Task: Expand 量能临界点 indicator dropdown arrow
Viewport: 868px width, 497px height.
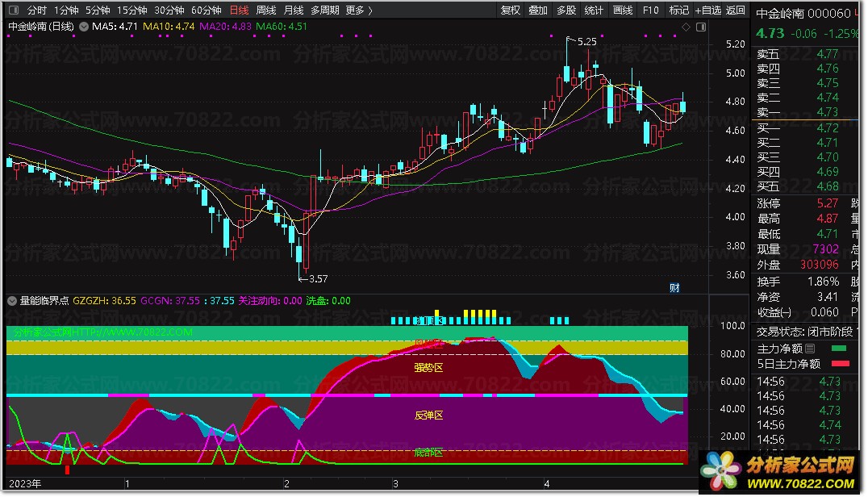Action: pyautogui.click(x=11, y=300)
